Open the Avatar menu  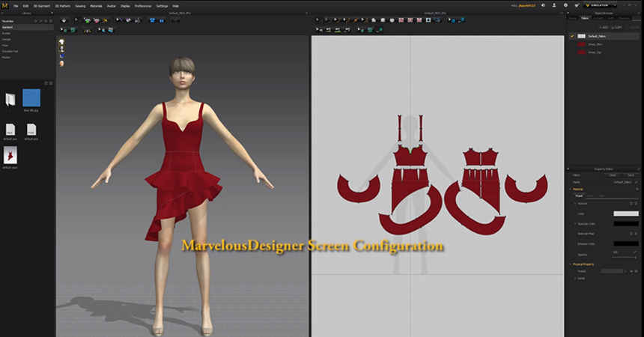(112, 5)
